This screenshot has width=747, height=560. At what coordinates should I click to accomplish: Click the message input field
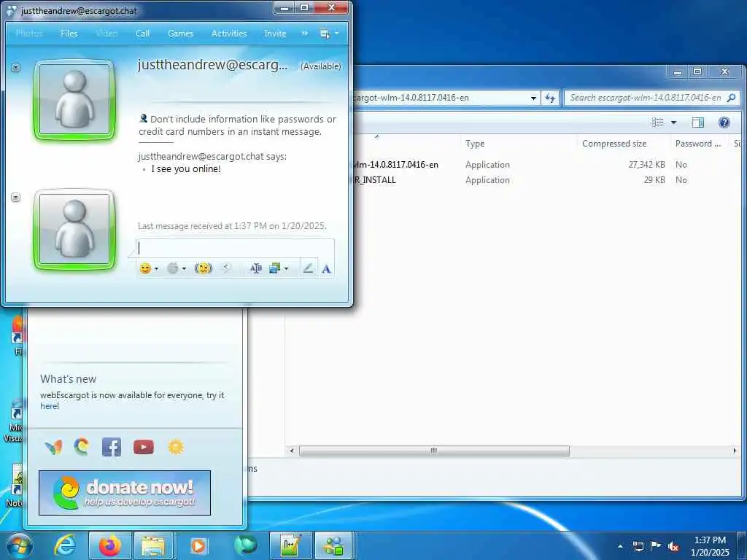pyautogui.click(x=236, y=248)
